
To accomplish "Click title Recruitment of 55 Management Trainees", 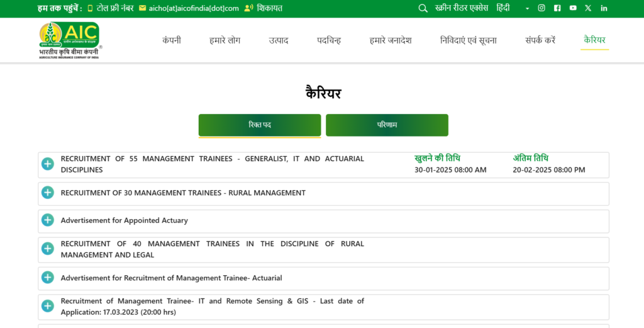I will point(213,164).
